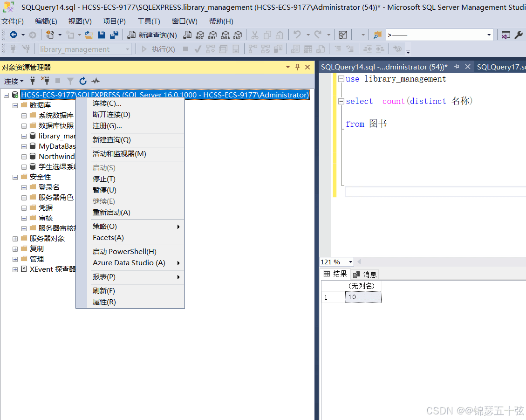Click the Parse checkmark icon
This screenshot has width=526, height=420.
tap(198, 49)
